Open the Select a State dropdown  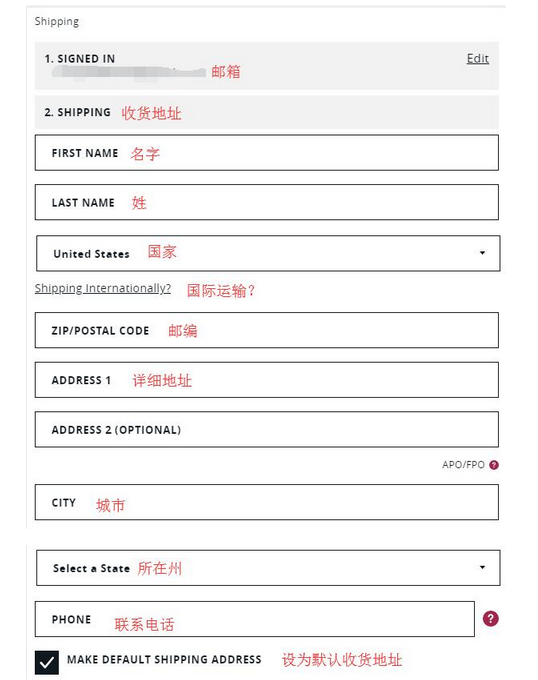point(268,568)
